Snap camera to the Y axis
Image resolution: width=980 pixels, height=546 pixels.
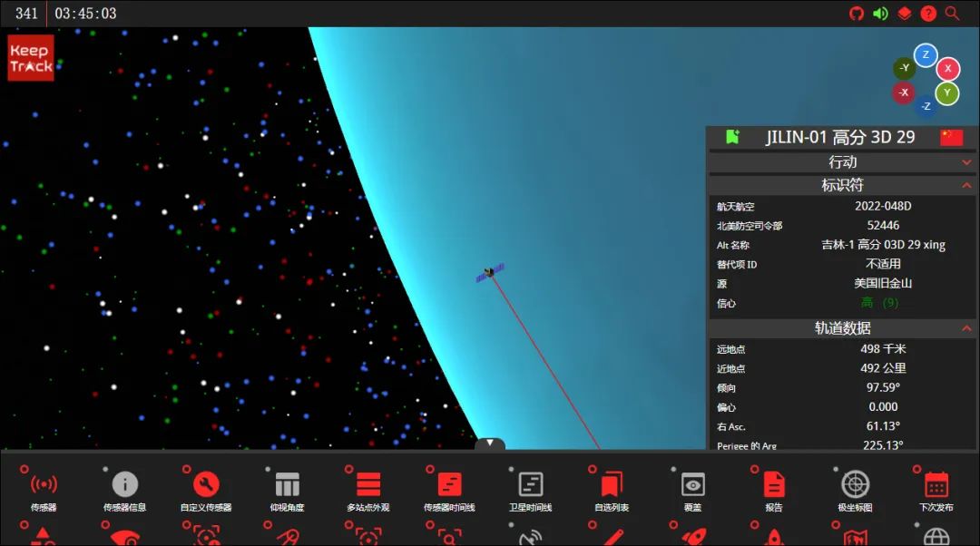point(946,93)
